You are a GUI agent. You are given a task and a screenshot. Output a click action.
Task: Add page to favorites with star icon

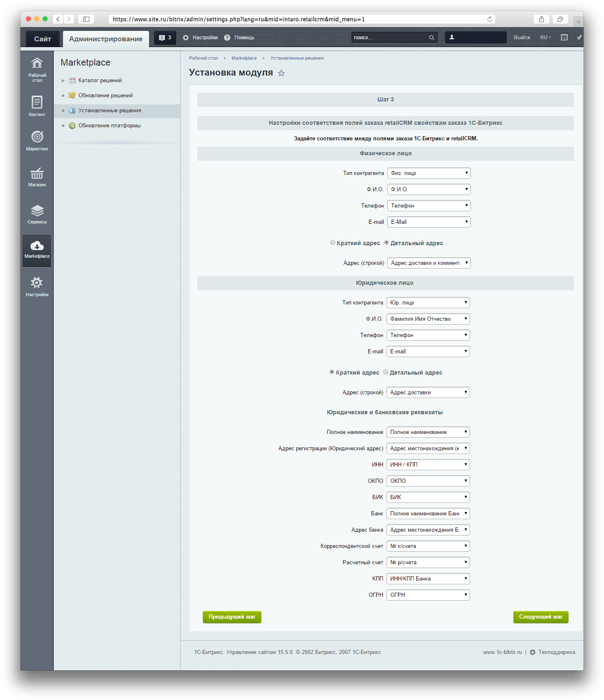(x=281, y=74)
